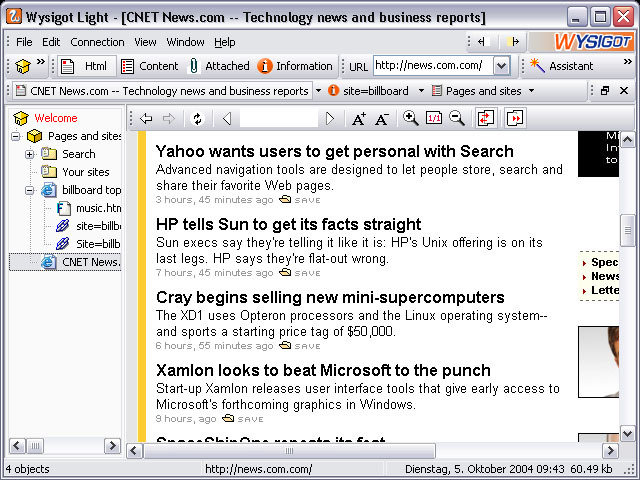640x480 pixels.
Task: Collapse the billboard top tree node
Action: (29, 190)
